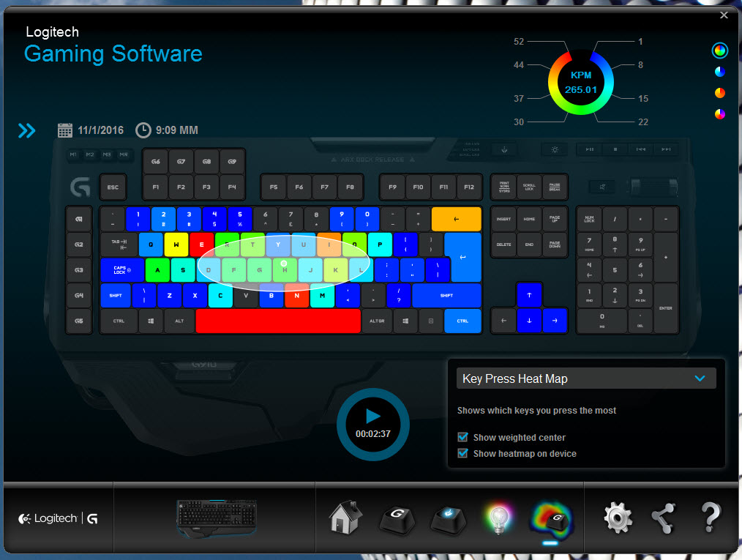Click the left Shift key
The height and width of the screenshot is (560, 742).
click(x=116, y=296)
